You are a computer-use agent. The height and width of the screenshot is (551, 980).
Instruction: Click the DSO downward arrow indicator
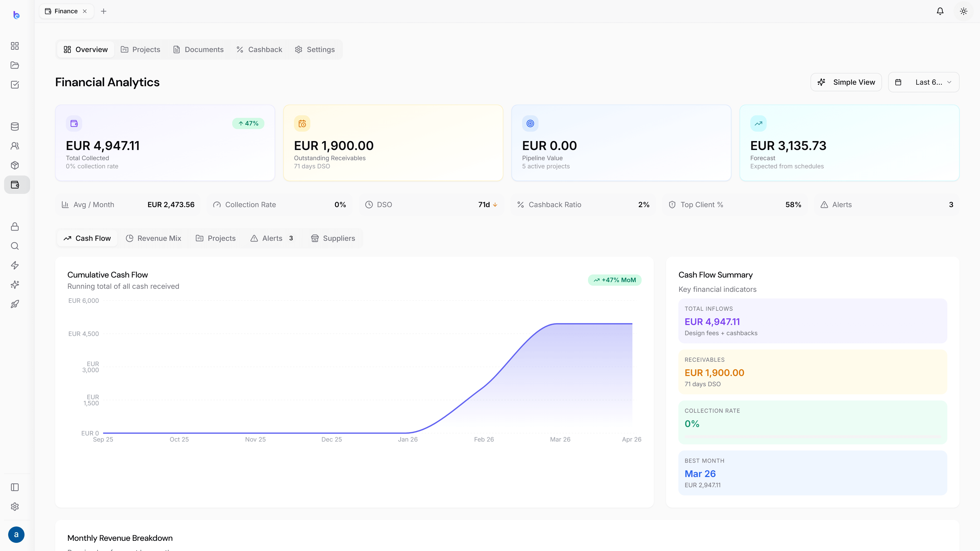tap(495, 205)
